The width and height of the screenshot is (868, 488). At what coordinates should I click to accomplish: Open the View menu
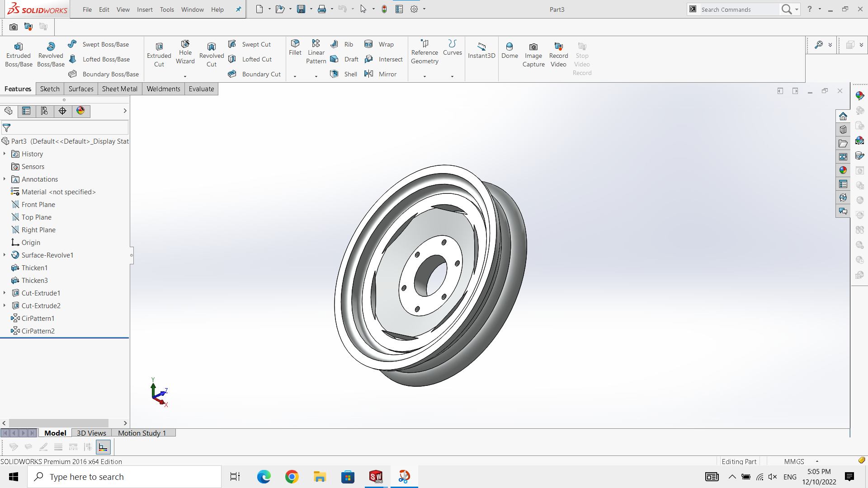(123, 9)
